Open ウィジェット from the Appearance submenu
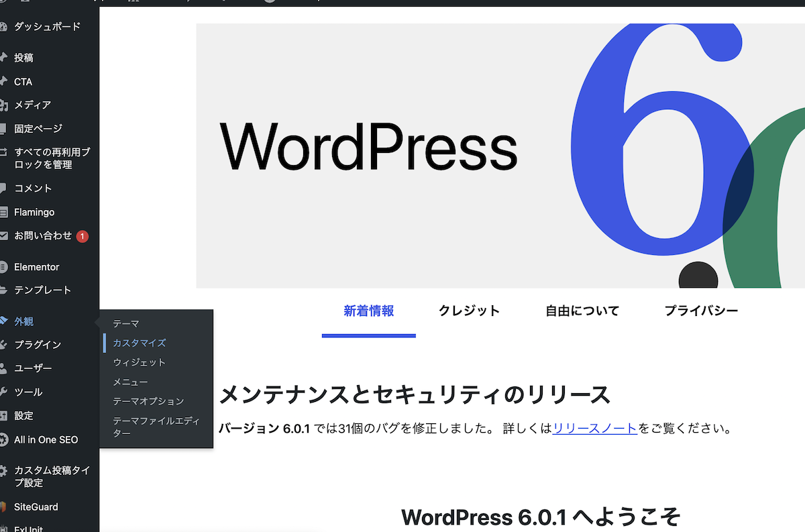 pos(139,362)
